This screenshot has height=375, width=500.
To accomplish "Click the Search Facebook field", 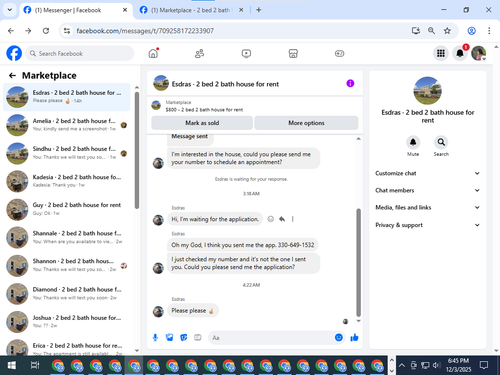I will click(80, 53).
